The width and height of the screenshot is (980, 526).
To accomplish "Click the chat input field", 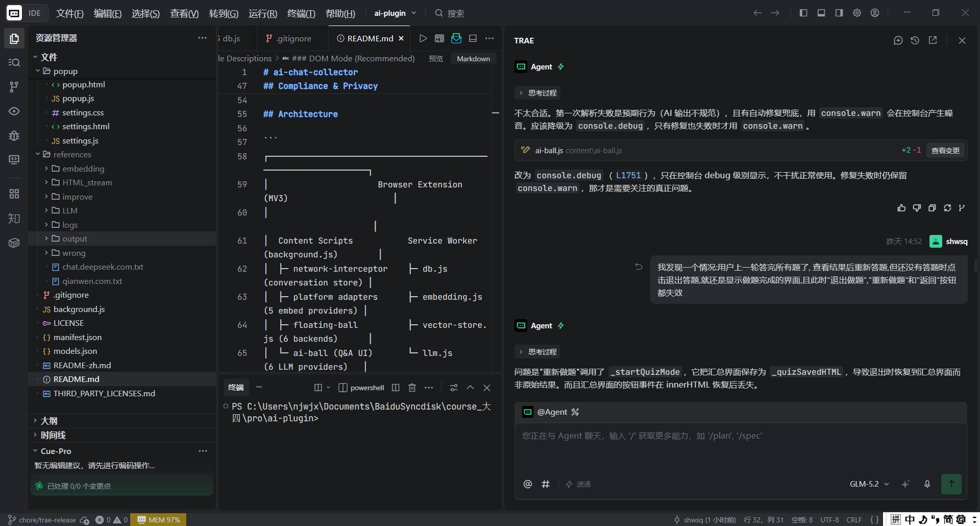I will [x=741, y=448].
